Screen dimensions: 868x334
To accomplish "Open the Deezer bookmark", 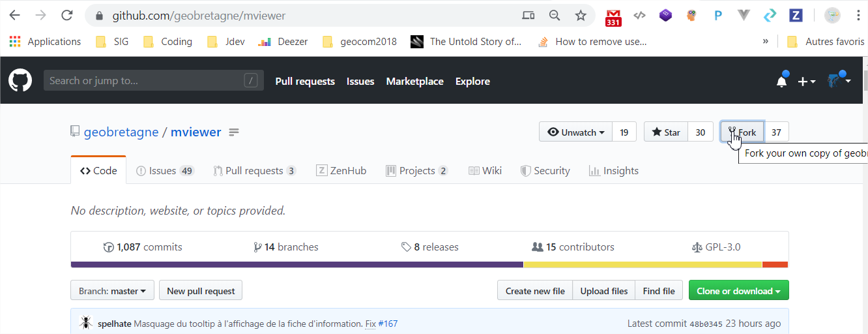I will coord(283,42).
